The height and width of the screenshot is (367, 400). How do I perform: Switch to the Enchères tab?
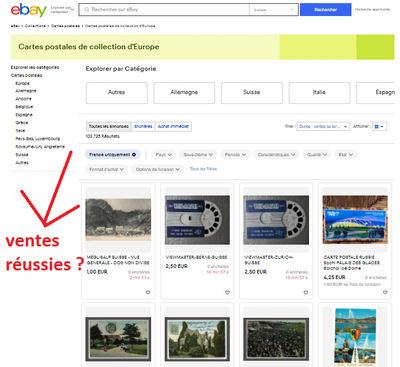[x=143, y=126]
